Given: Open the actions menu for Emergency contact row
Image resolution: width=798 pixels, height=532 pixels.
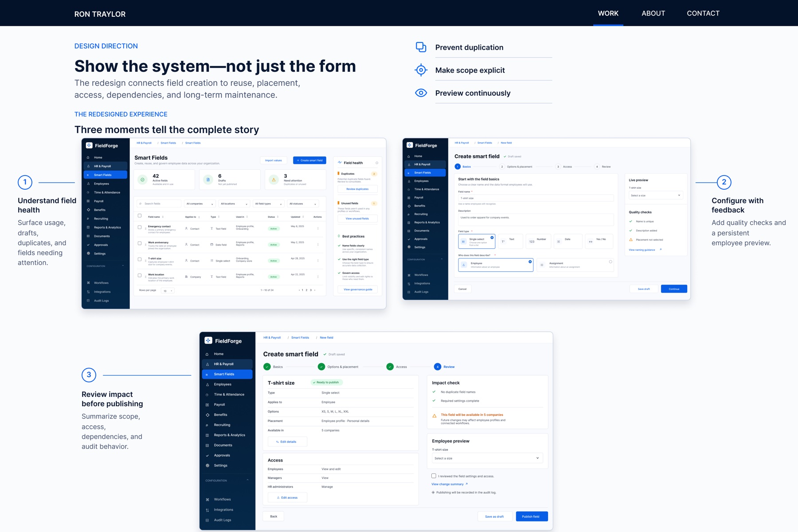Looking at the screenshot, I should pos(318,228).
